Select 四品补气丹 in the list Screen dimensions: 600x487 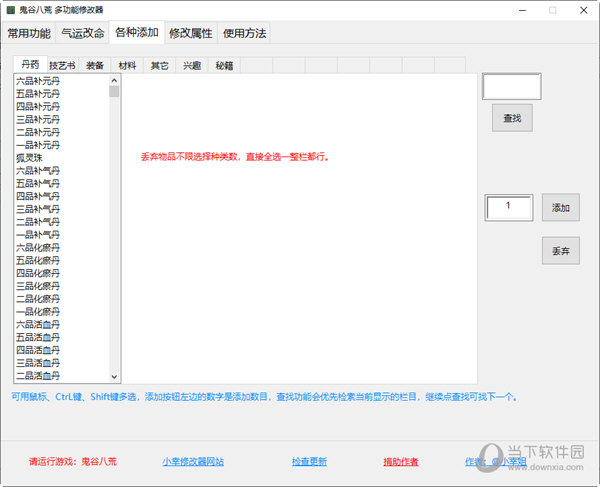coord(38,196)
